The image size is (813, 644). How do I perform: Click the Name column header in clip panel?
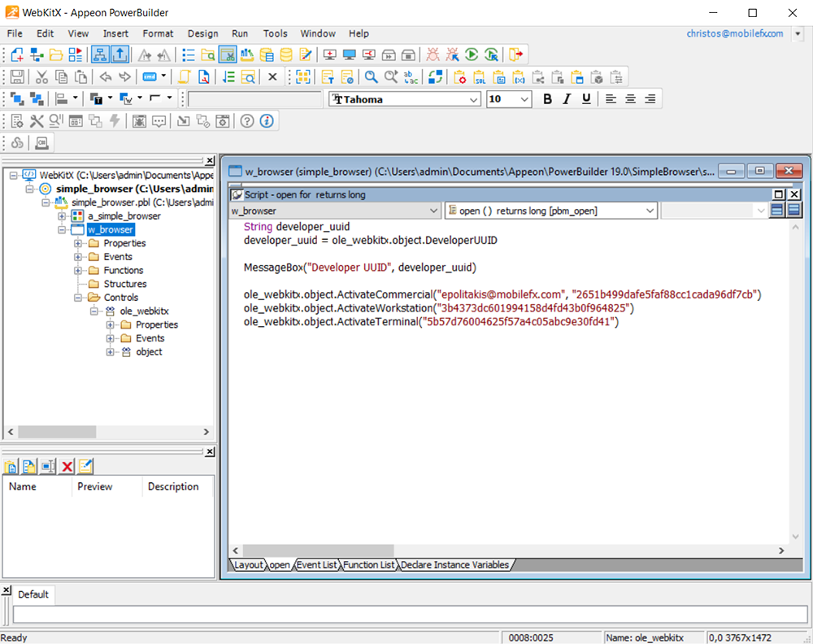click(x=22, y=486)
